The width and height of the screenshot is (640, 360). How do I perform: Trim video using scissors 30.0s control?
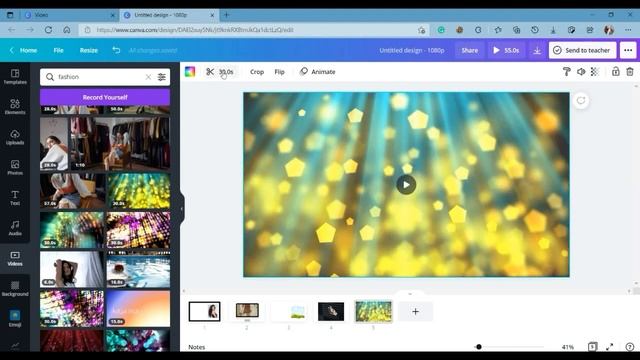[220, 72]
